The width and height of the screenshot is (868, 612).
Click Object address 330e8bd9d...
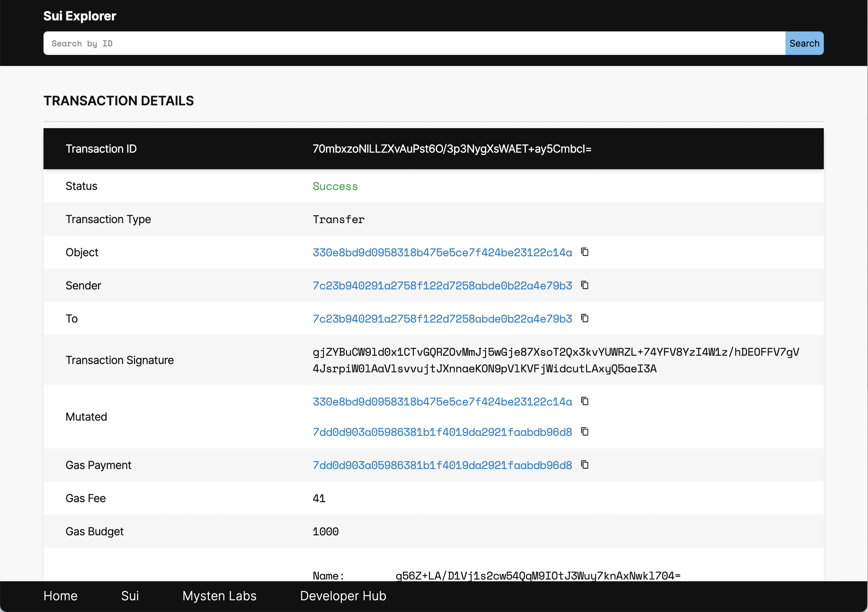tap(442, 252)
